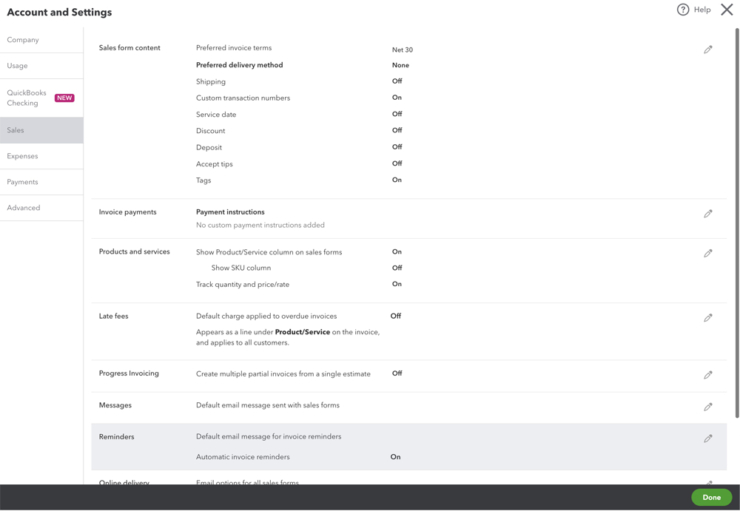Click the Late fees Off status

pos(396,316)
